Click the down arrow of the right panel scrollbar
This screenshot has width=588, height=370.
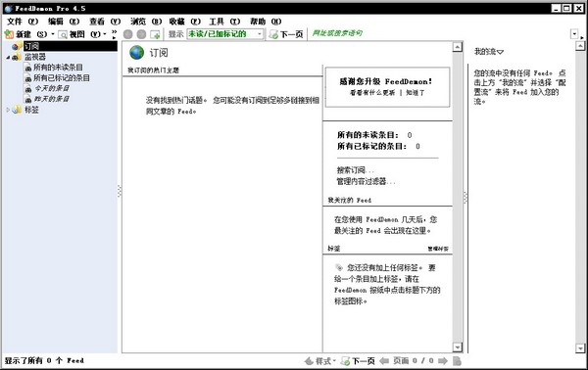pyautogui.click(x=580, y=347)
